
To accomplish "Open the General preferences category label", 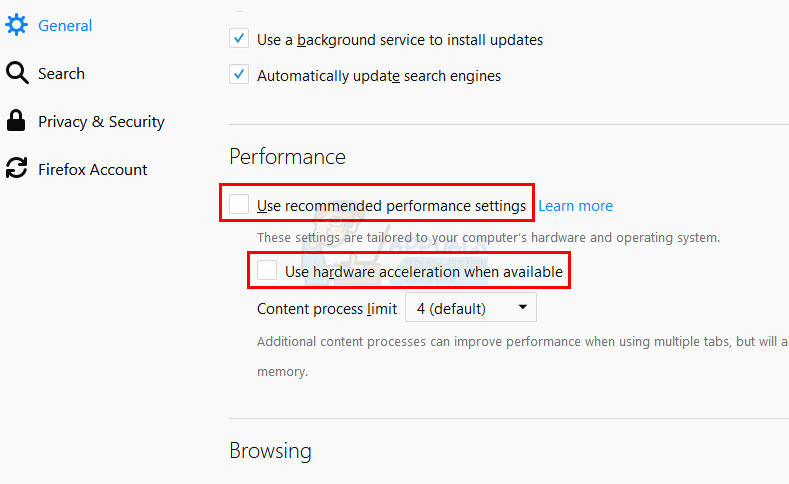I will [65, 25].
